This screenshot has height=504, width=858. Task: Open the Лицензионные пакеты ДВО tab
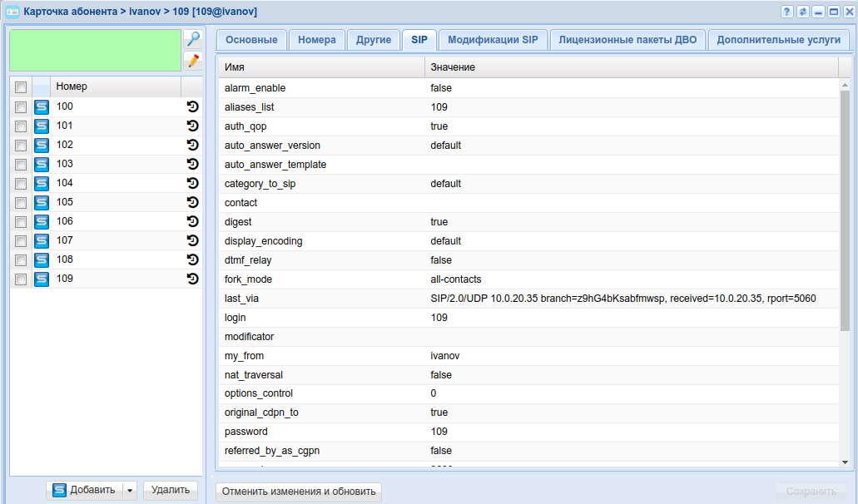[627, 40]
